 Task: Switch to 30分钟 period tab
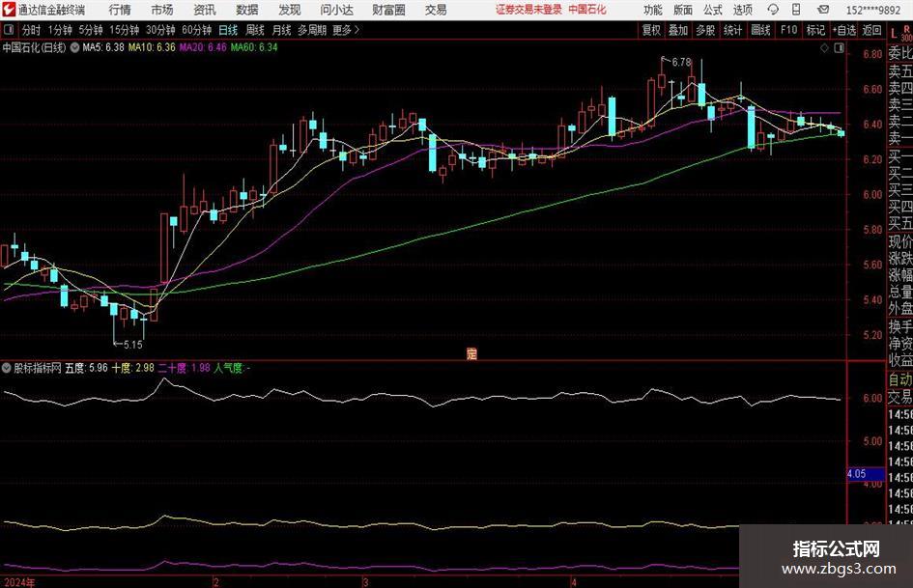[x=160, y=30]
